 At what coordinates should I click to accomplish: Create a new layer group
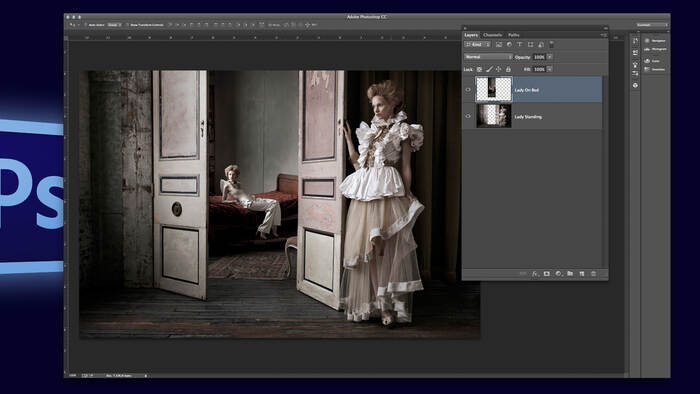[x=570, y=274]
